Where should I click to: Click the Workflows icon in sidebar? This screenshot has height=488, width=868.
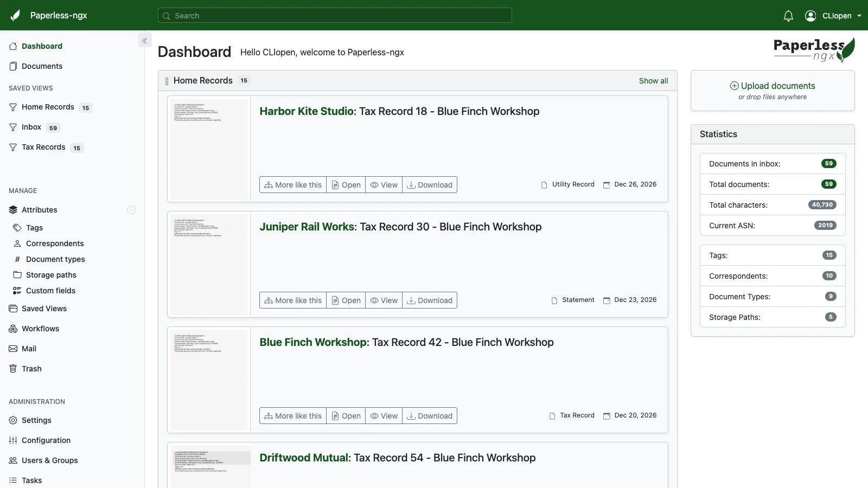pos(13,329)
